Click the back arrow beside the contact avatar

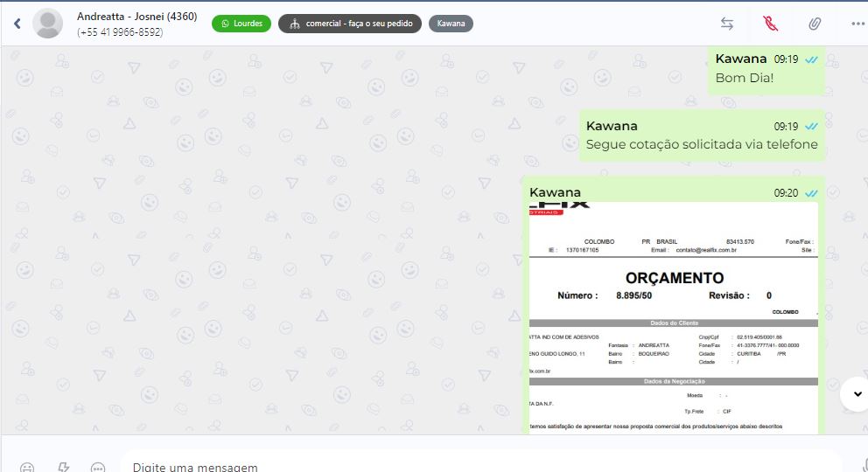pyautogui.click(x=17, y=24)
